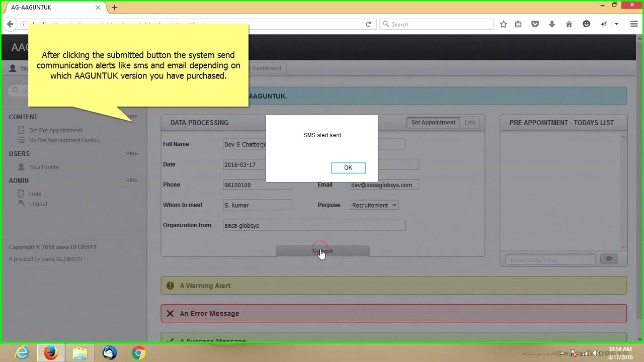Open Google Chrome from the taskbar

[x=138, y=353]
